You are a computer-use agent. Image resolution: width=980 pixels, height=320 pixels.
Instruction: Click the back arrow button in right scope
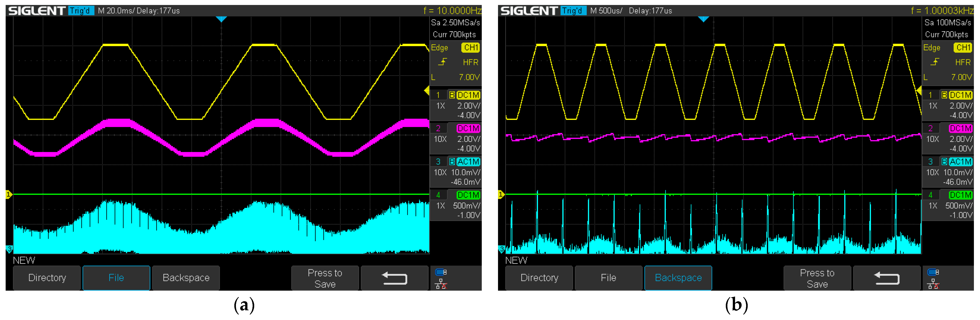tap(886, 278)
